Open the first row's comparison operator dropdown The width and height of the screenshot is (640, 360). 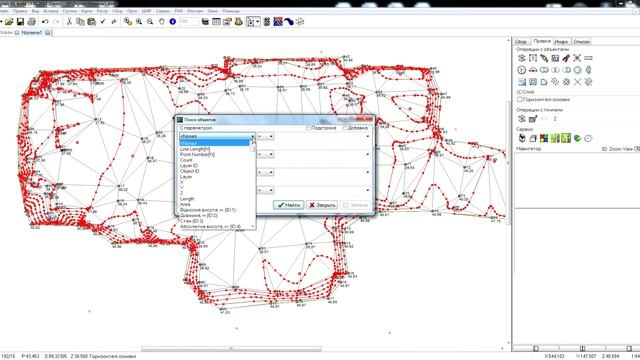pyautogui.click(x=266, y=136)
